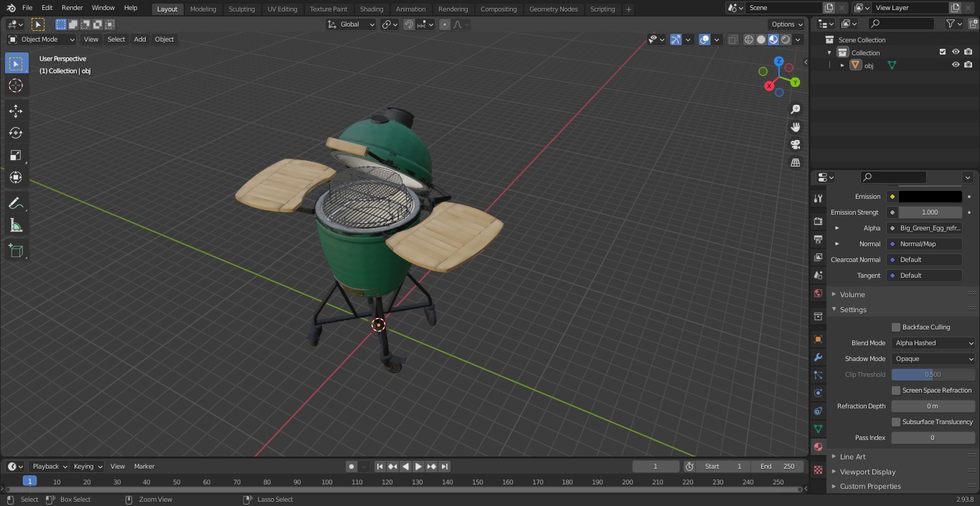Open the Object properties tab
The width and height of the screenshot is (980, 506).
pos(818,339)
